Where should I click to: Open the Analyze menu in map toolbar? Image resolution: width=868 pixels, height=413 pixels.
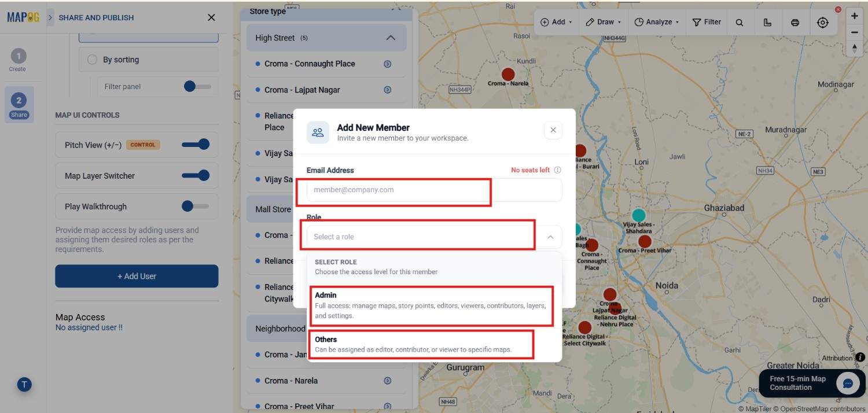coord(657,22)
